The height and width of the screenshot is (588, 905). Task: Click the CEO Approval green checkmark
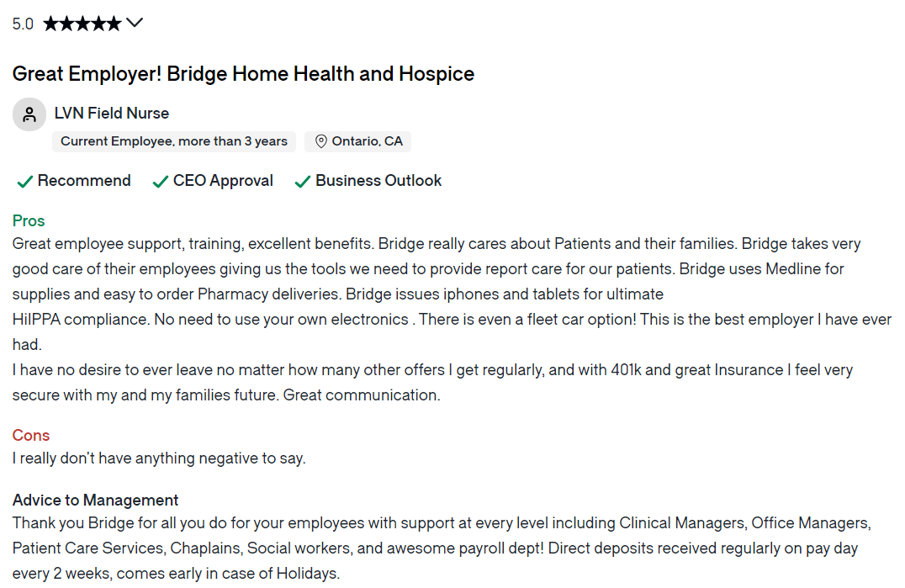(x=161, y=182)
